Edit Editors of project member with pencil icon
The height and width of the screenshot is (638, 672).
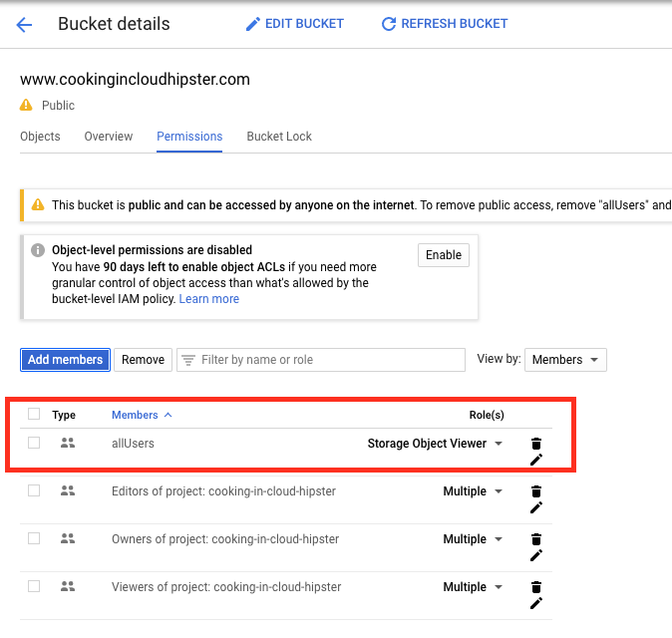coord(536,507)
